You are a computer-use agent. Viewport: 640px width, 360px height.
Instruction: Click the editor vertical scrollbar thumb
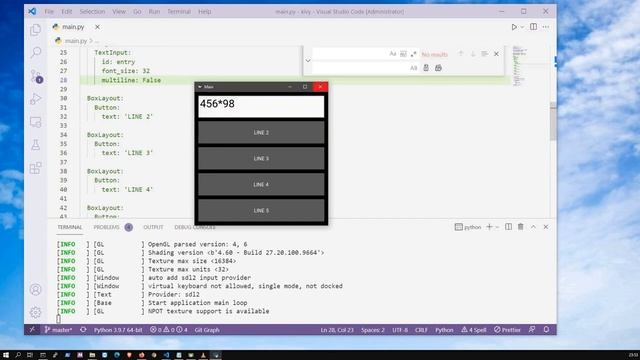pos(553,121)
